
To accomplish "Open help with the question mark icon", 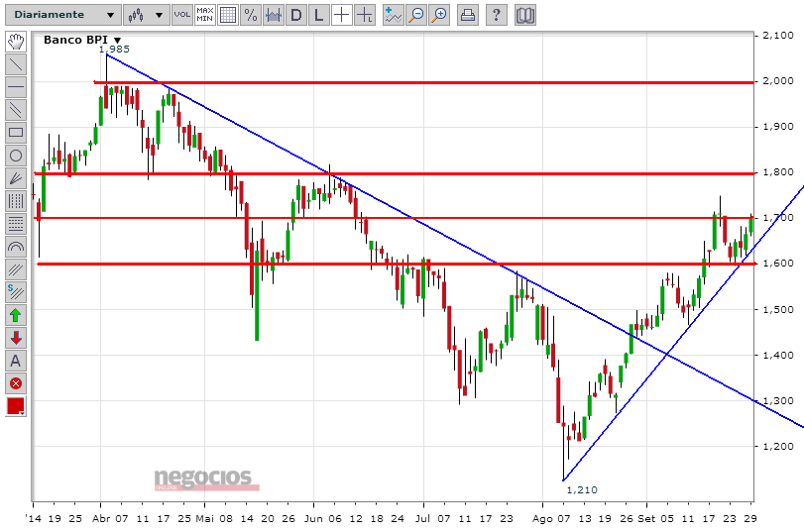I will pos(496,15).
